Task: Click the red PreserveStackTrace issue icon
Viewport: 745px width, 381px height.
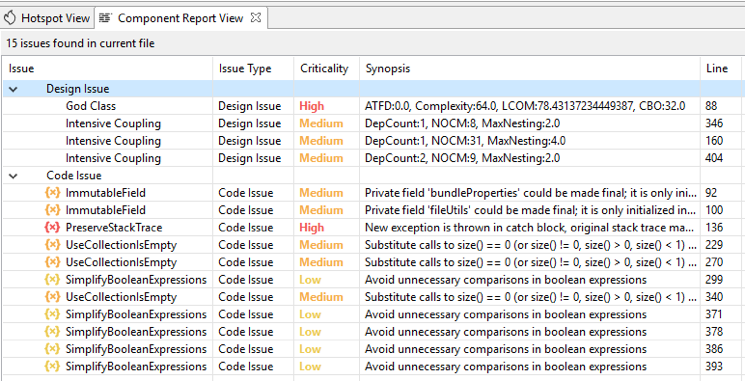Action: point(52,228)
